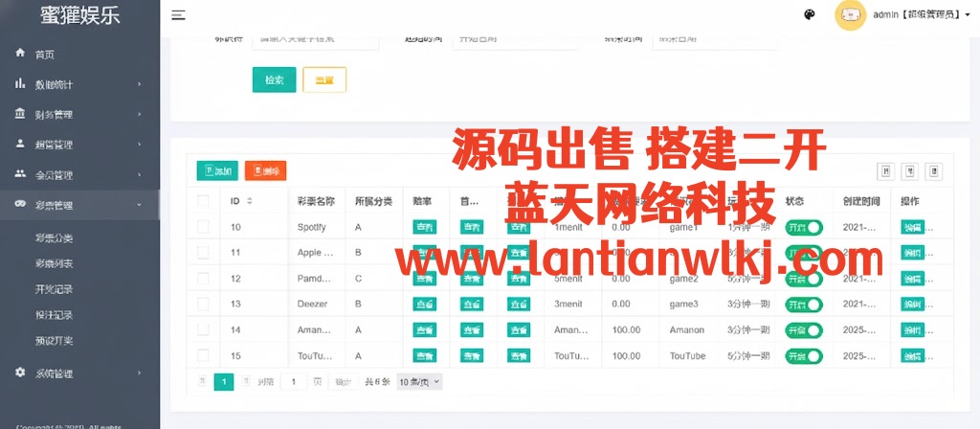Open the 10 per page dropdown
Screen dimensions: 980x429
(419, 381)
